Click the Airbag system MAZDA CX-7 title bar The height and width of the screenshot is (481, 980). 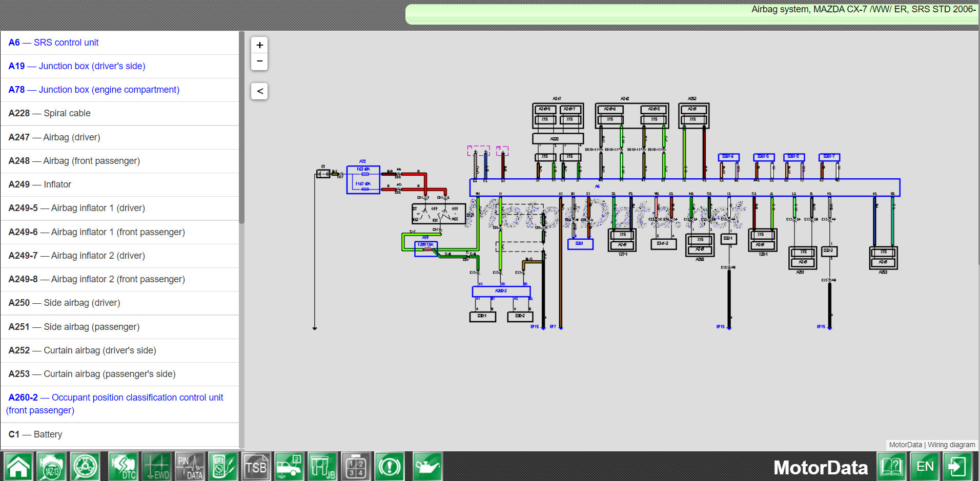point(691,14)
